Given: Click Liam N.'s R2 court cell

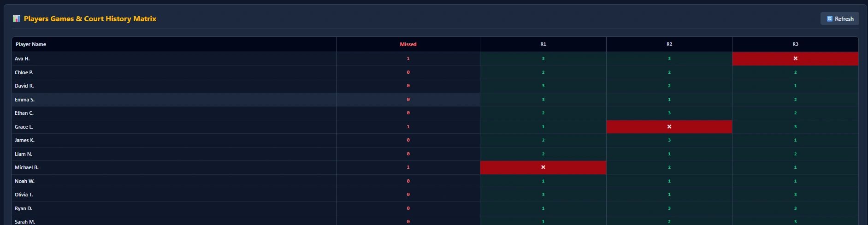Looking at the screenshot, I should coord(669,154).
